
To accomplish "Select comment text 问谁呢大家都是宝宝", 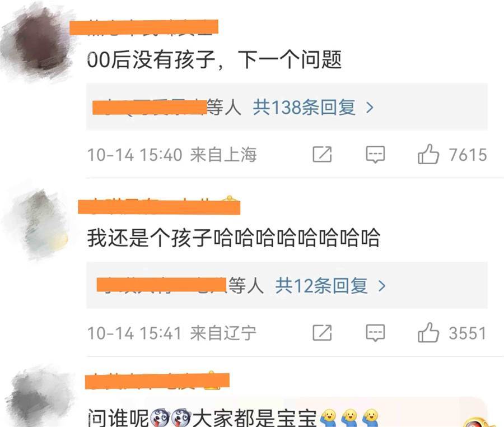I will pyautogui.click(x=233, y=417).
